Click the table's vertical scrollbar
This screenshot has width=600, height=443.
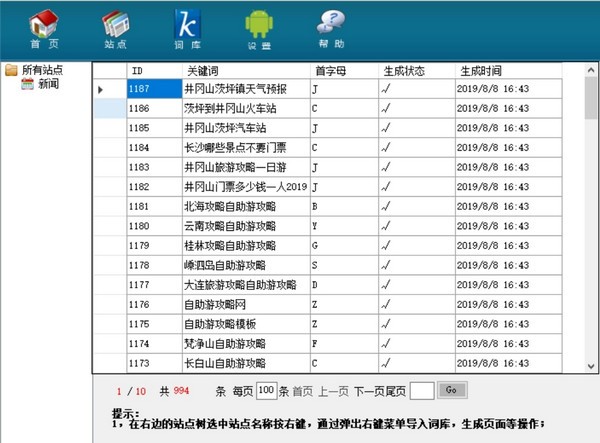point(590,220)
